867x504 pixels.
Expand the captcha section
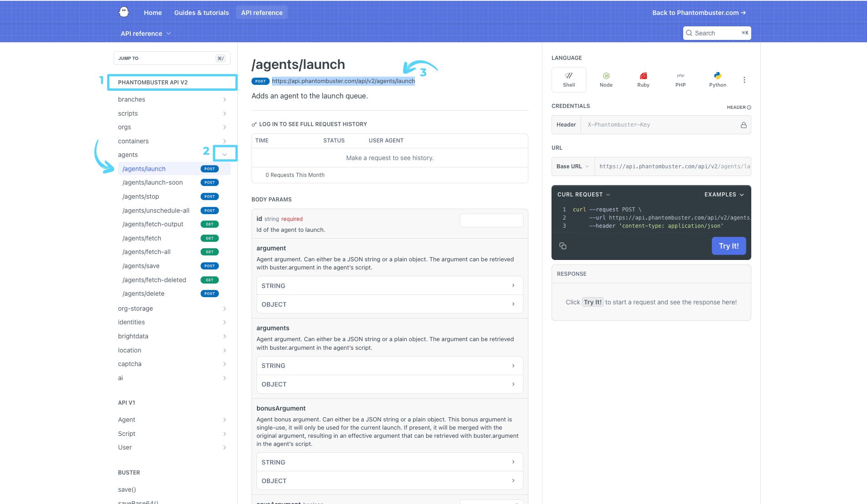click(225, 364)
